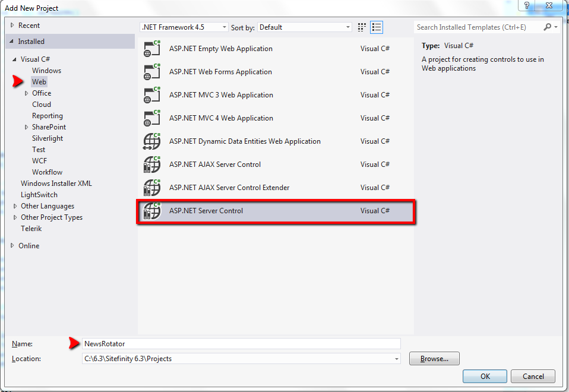569x392 pixels.
Task: Select the Workflow category
Action: click(47, 172)
